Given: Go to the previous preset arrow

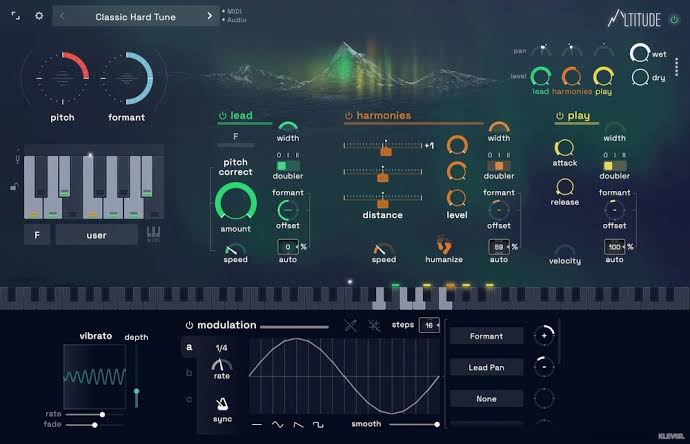Looking at the screenshot, I should (x=62, y=16).
